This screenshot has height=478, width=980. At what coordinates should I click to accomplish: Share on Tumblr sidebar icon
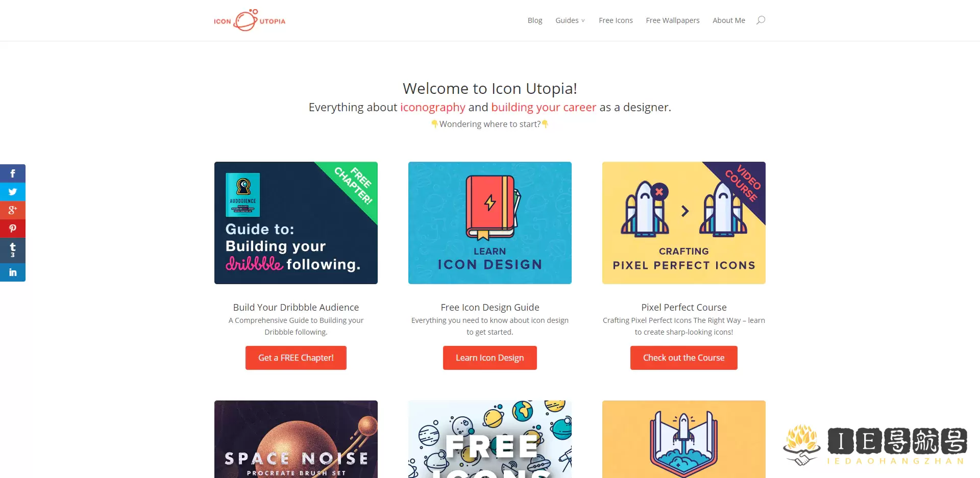click(x=13, y=250)
